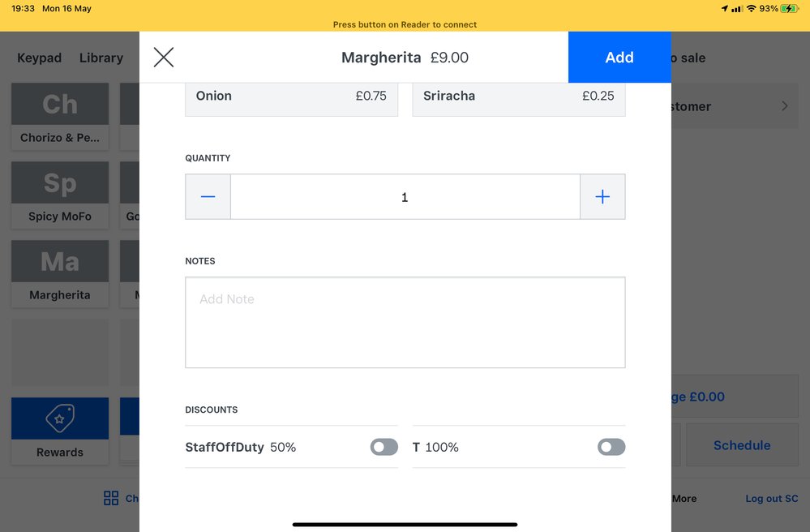The width and height of the screenshot is (810, 532).
Task: Switch to the Keypad tab
Action: click(x=40, y=58)
